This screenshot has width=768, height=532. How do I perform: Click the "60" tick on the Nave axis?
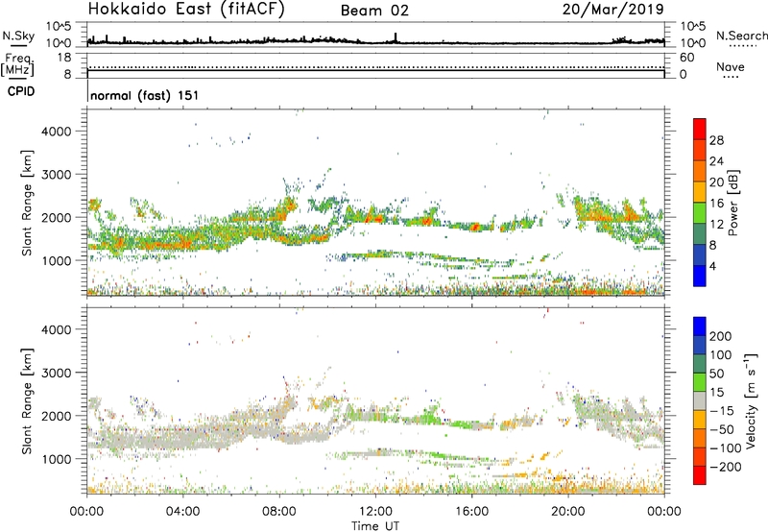click(686, 58)
